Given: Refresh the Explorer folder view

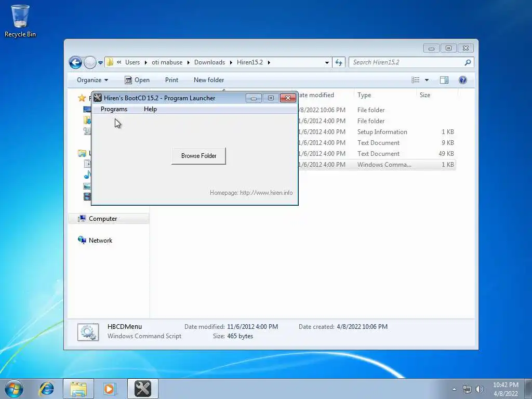Looking at the screenshot, I should coord(339,62).
